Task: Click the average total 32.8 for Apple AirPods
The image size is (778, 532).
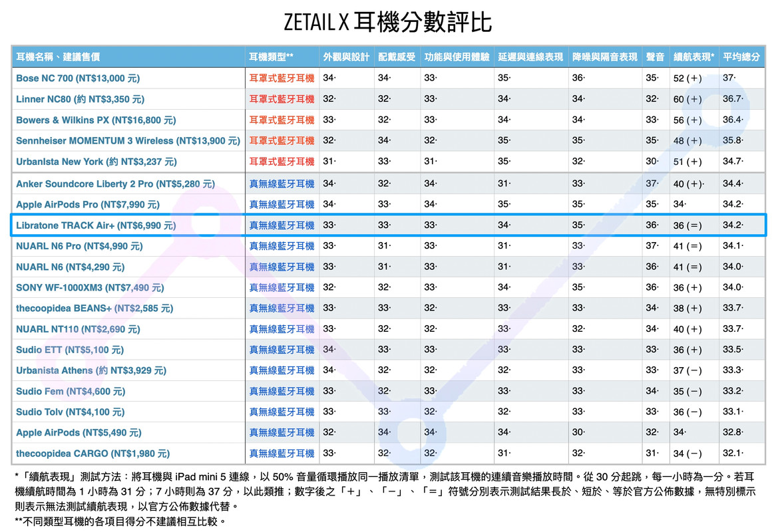Action: click(x=732, y=432)
